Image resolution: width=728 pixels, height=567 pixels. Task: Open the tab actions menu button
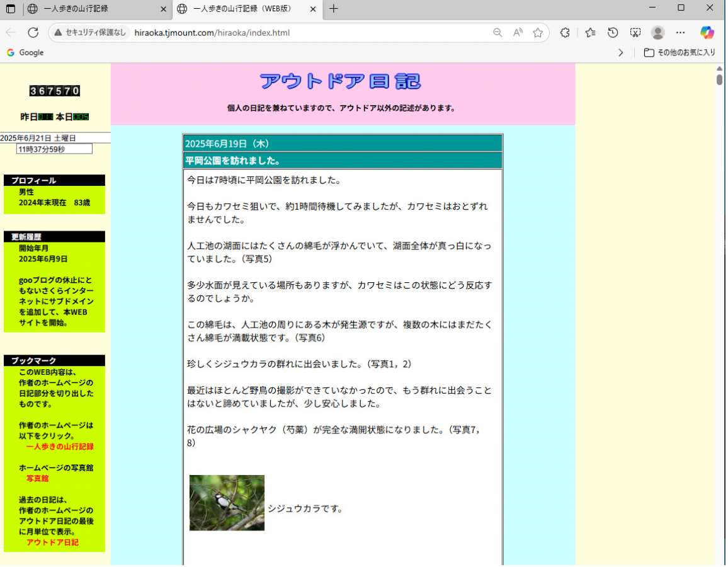tap(11, 9)
